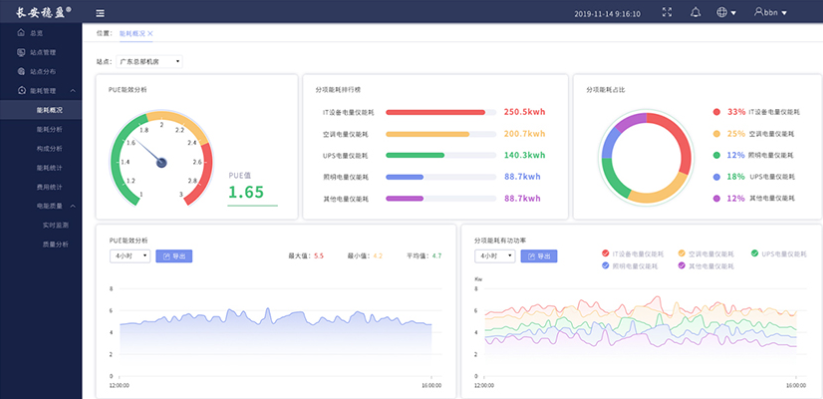The height and width of the screenshot is (399, 823).
Task: Click 导出 button in 分项能耗有功功率 chart
Action: (x=539, y=256)
